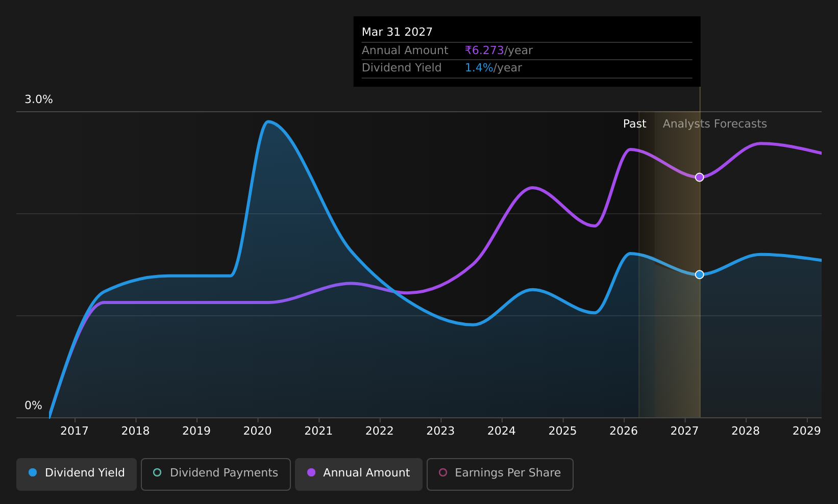Toggle the Dividend Yield legend series
This screenshot has height=504, width=838.
pyautogui.click(x=77, y=474)
